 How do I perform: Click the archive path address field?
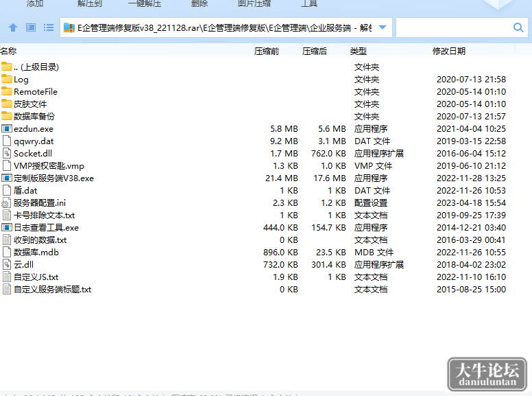tap(226, 27)
